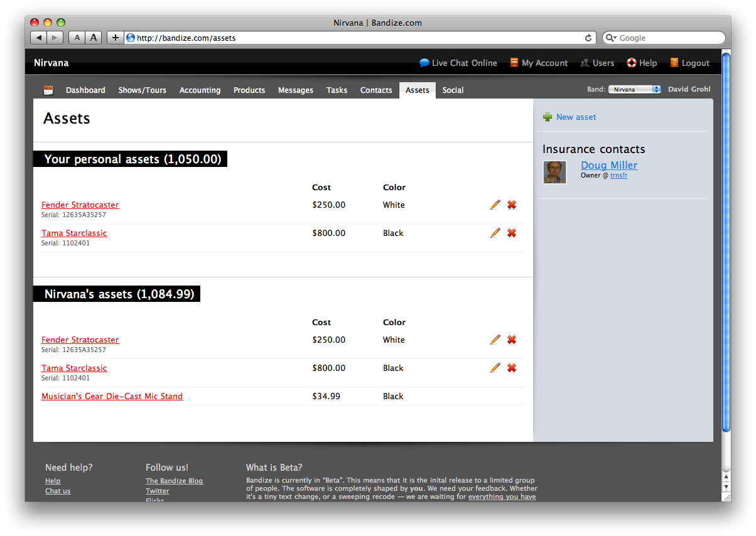Image resolution: width=756 pixels, height=536 pixels.
Task: Edit Nirvana's Tama Starclassic pencil icon
Action: click(495, 368)
